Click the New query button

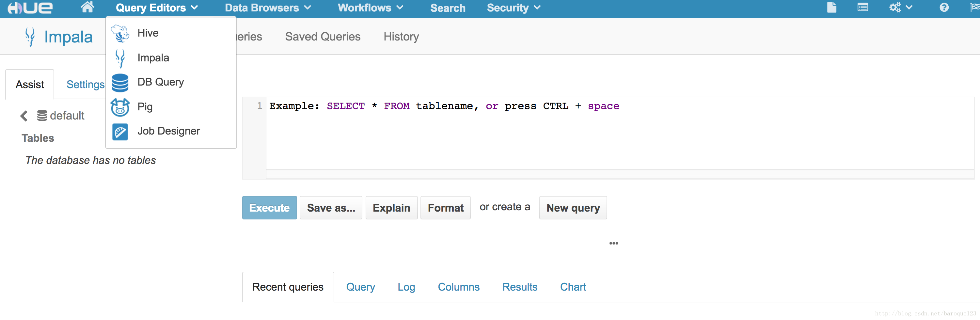[x=573, y=208]
